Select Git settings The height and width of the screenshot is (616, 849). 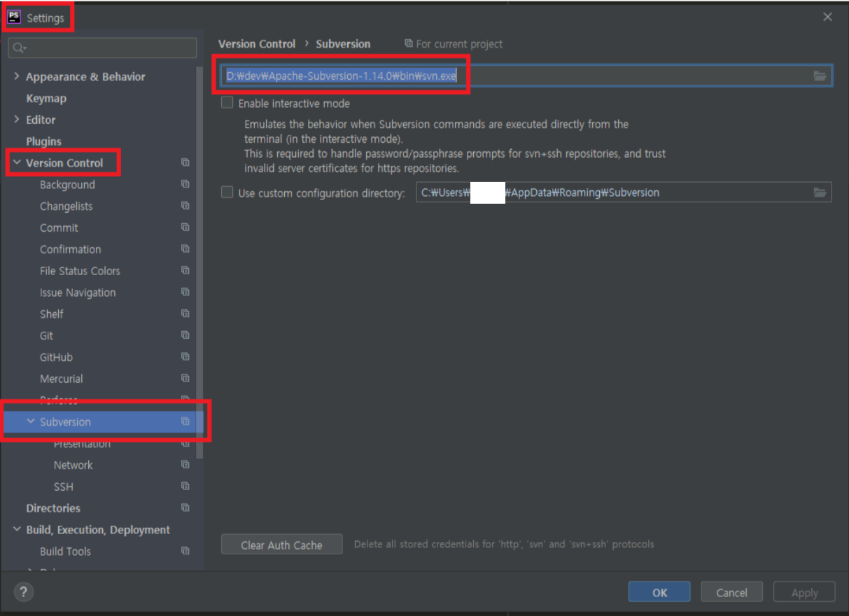point(46,336)
